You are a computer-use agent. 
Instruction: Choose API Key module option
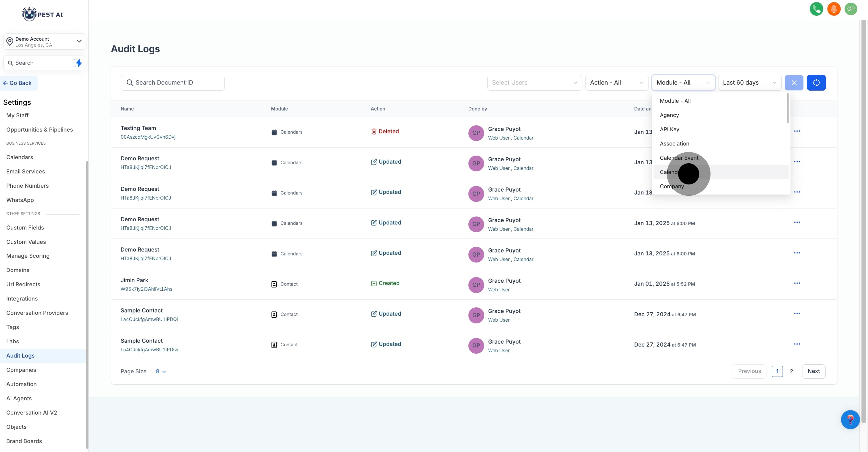pyautogui.click(x=669, y=129)
